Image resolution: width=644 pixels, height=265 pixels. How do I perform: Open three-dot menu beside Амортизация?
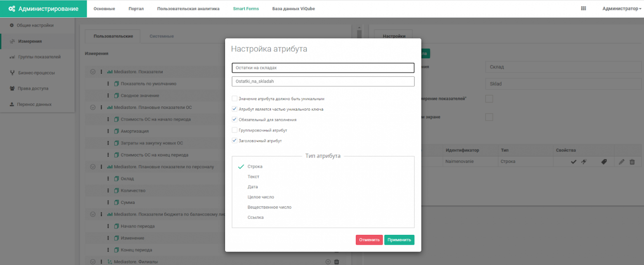pyautogui.click(x=108, y=131)
